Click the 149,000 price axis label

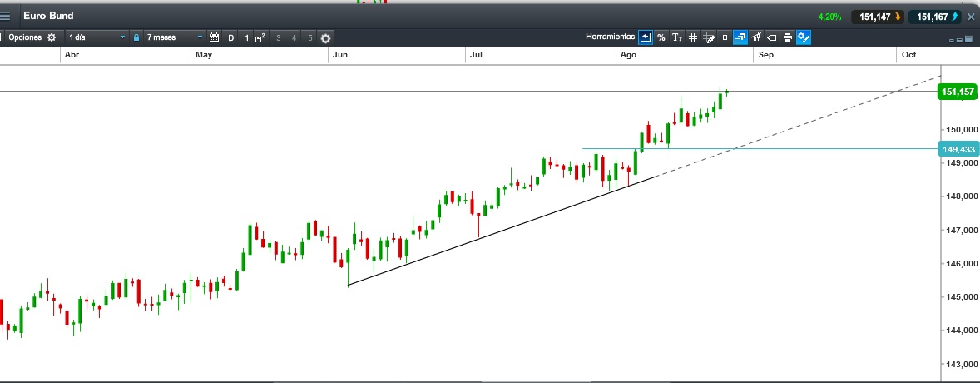coord(961,163)
